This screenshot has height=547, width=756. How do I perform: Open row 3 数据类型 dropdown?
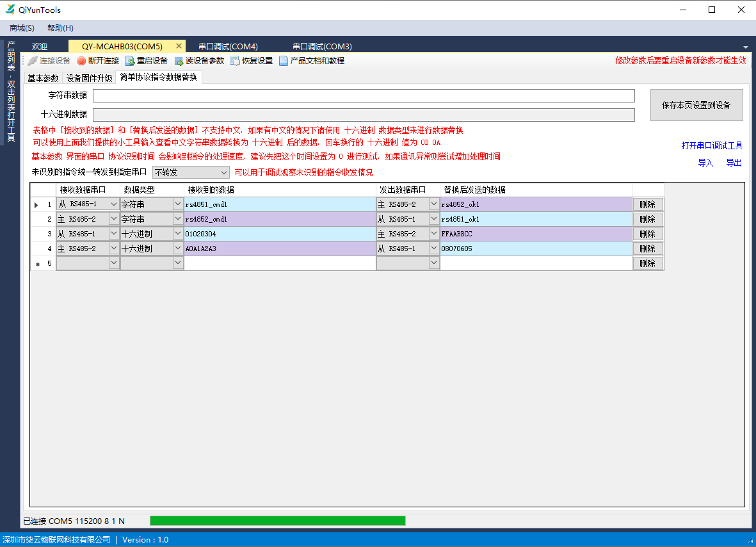[x=178, y=234]
